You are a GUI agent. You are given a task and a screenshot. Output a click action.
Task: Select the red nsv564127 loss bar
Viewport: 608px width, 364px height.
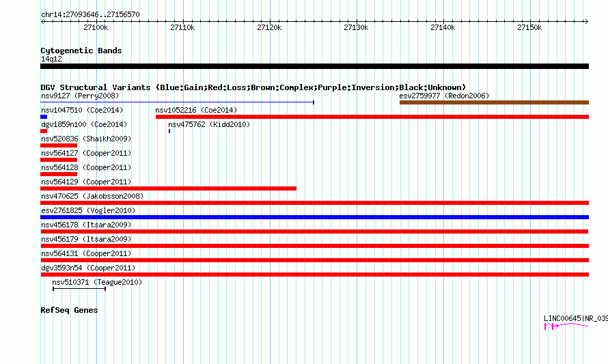pyautogui.click(x=59, y=160)
